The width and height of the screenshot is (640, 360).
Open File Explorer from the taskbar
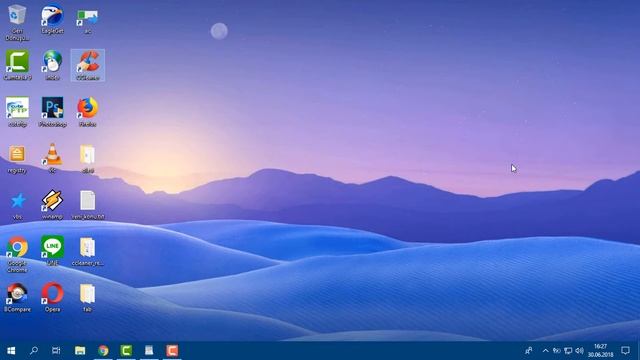(80, 351)
